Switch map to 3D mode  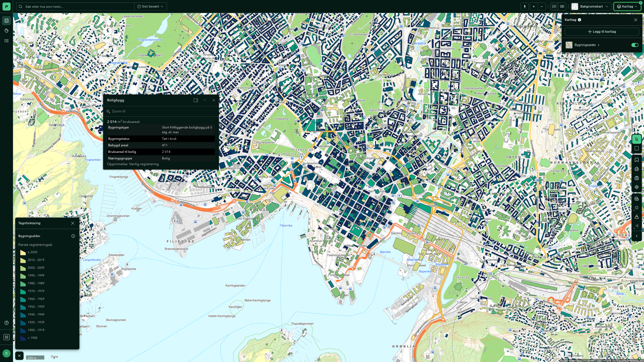click(562, 7)
